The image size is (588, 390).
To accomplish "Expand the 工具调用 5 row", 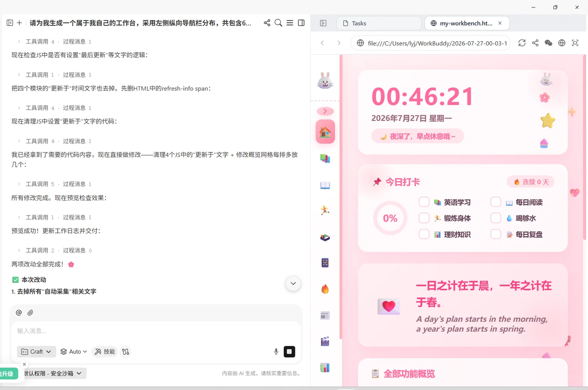I will pyautogui.click(x=54, y=184).
